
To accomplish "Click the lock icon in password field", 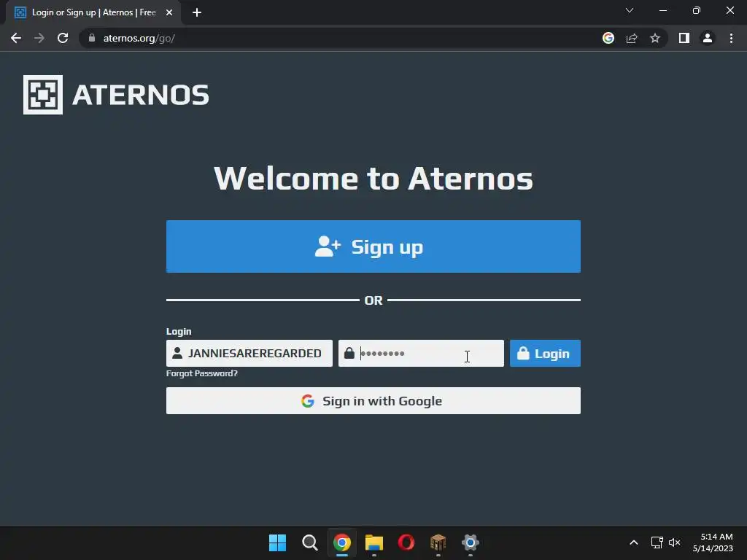I will (x=349, y=353).
